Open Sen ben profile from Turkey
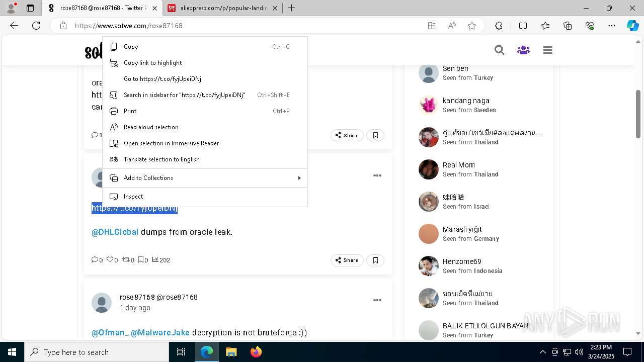Image resolution: width=644 pixels, height=362 pixels. coord(455,68)
